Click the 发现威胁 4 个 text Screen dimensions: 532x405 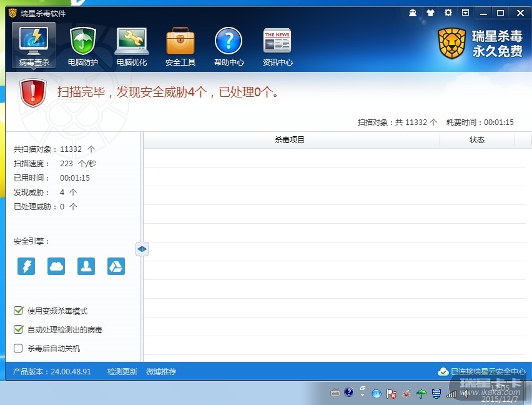tap(46, 192)
